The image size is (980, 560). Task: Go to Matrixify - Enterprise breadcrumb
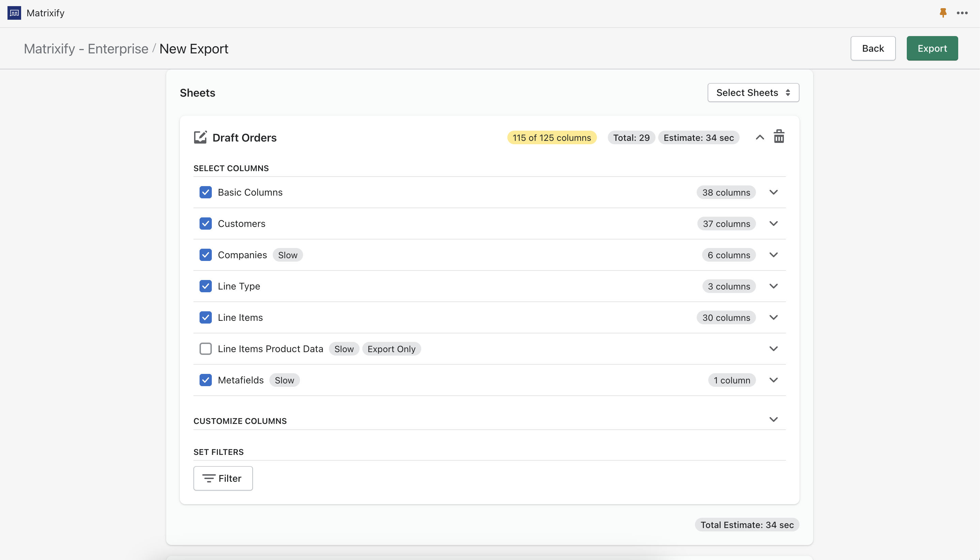86,49
